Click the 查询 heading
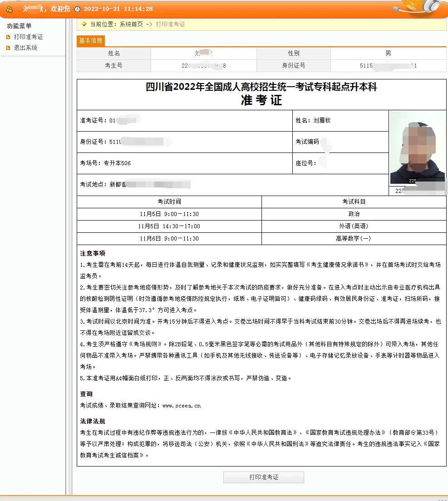This screenshot has width=448, height=501. coord(86,394)
